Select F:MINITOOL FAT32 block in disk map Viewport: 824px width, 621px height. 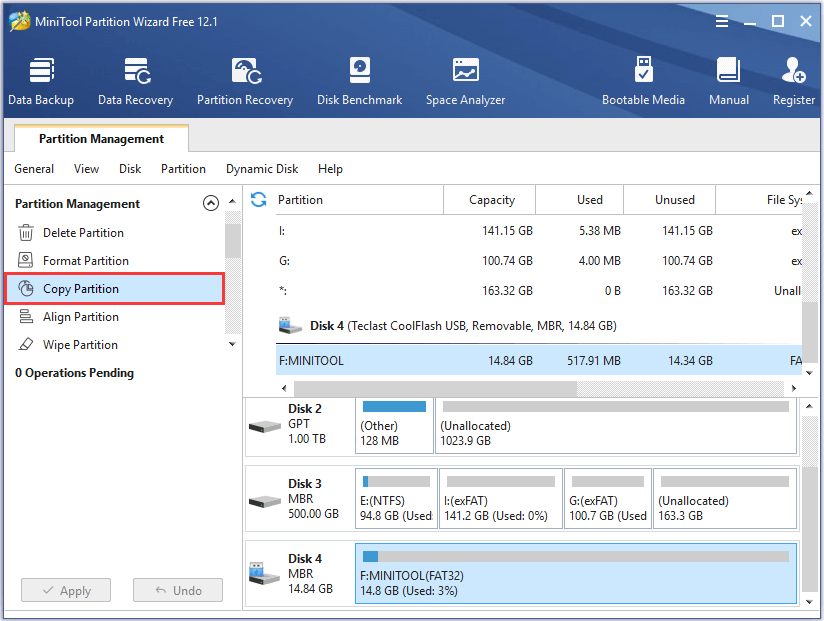[576, 574]
